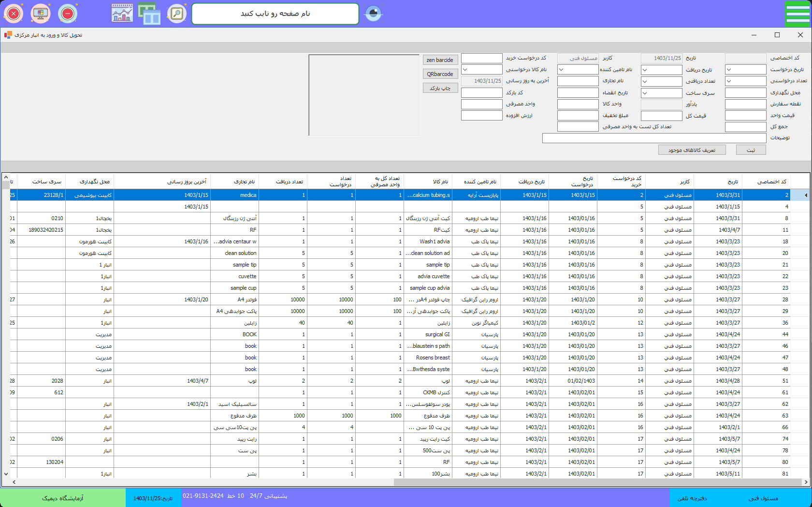Click the تعریف کالاهای موجود button

tap(692, 150)
